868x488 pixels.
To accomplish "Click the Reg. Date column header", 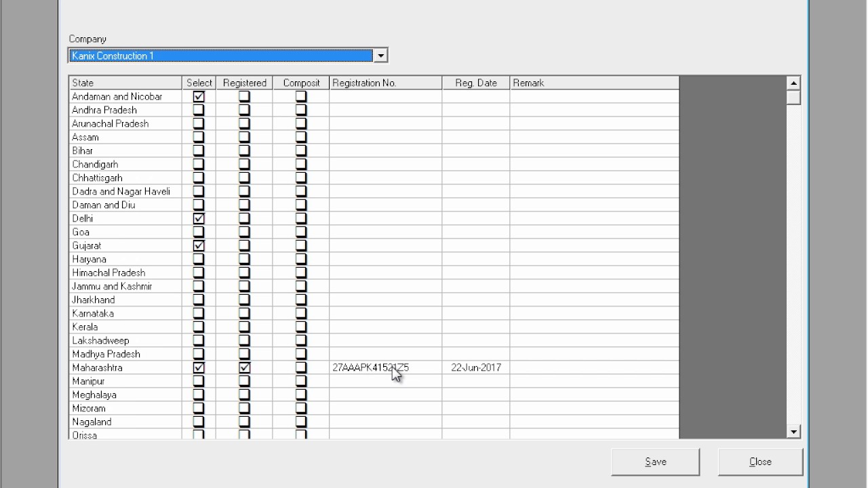I will tap(476, 83).
